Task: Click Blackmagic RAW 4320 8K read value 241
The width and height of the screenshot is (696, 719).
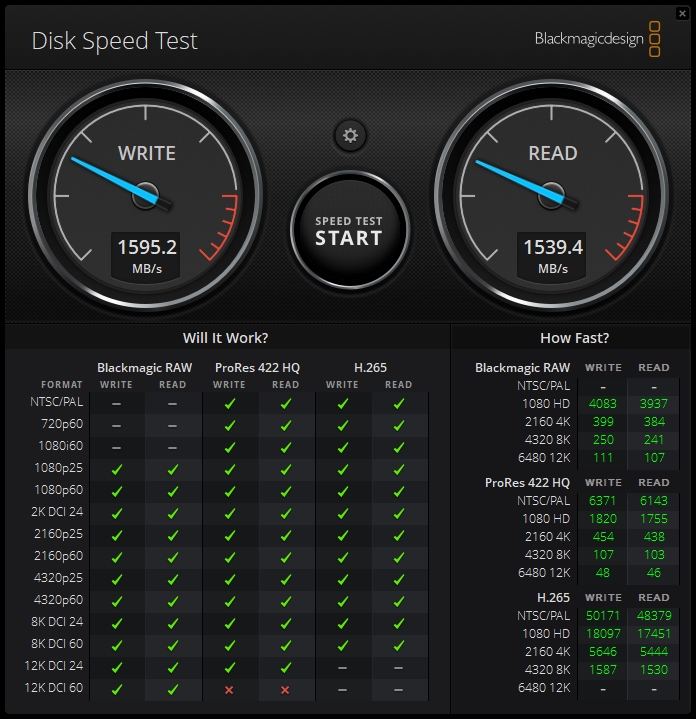Action: (x=654, y=439)
